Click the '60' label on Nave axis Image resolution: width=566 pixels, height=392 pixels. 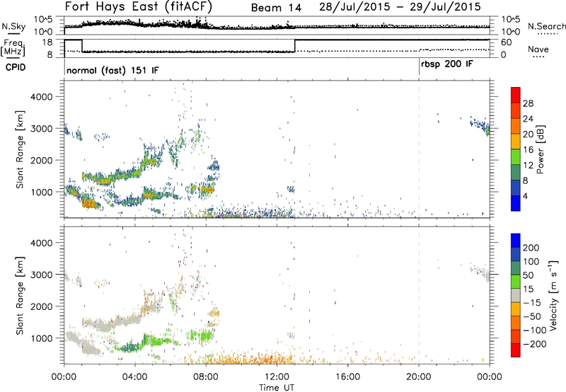point(507,42)
